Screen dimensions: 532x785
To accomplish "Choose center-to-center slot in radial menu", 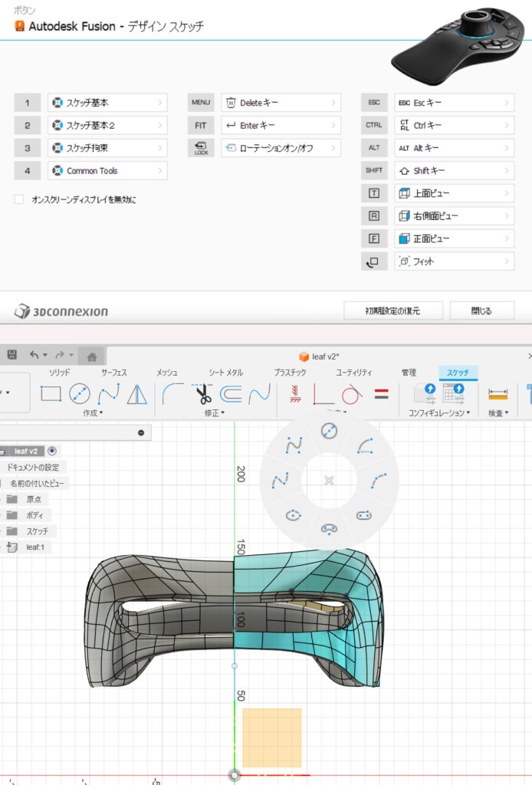I will (364, 515).
